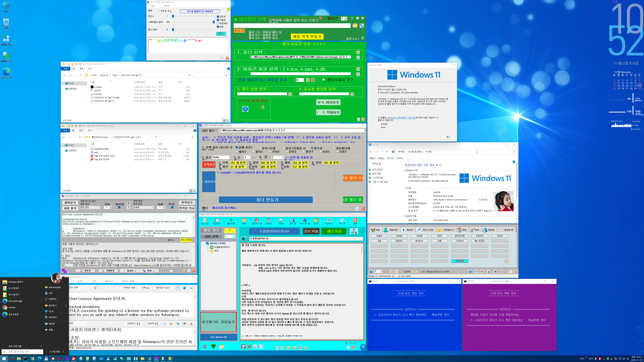Open 보기(V) menu in 시스템 window

point(390,158)
